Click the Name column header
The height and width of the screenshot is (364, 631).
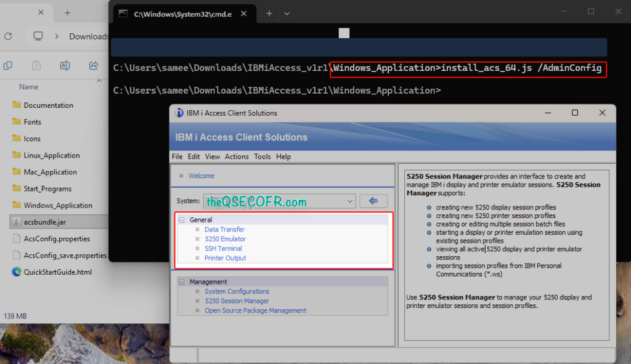[28, 87]
